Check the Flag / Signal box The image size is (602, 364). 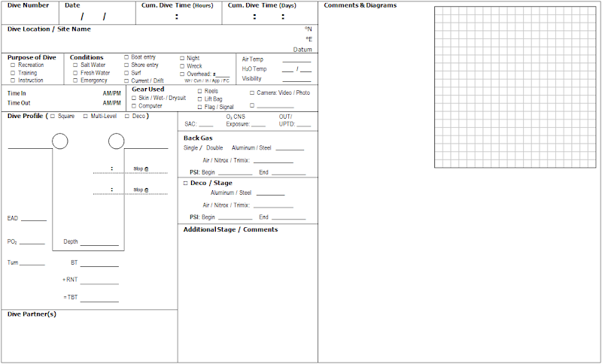click(199, 107)
